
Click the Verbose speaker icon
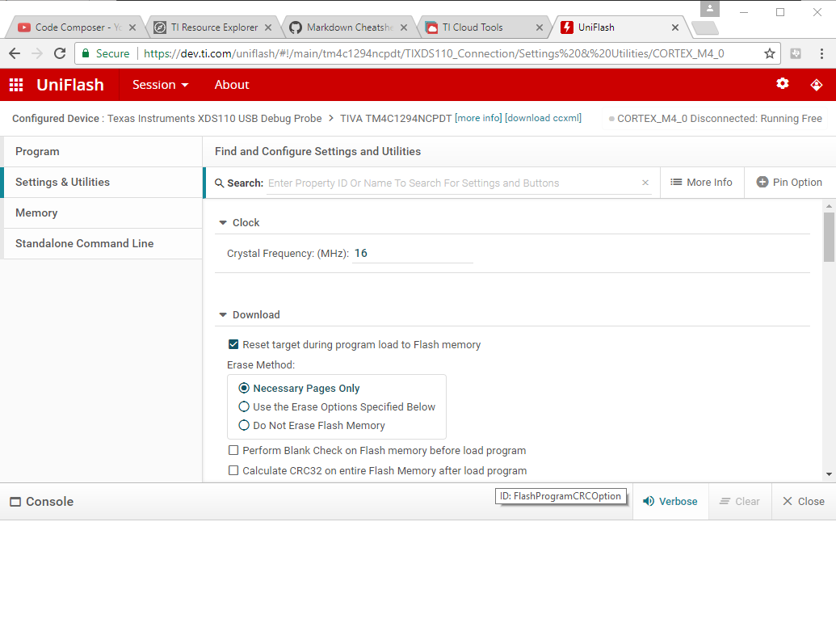click(x=649, y=501)
